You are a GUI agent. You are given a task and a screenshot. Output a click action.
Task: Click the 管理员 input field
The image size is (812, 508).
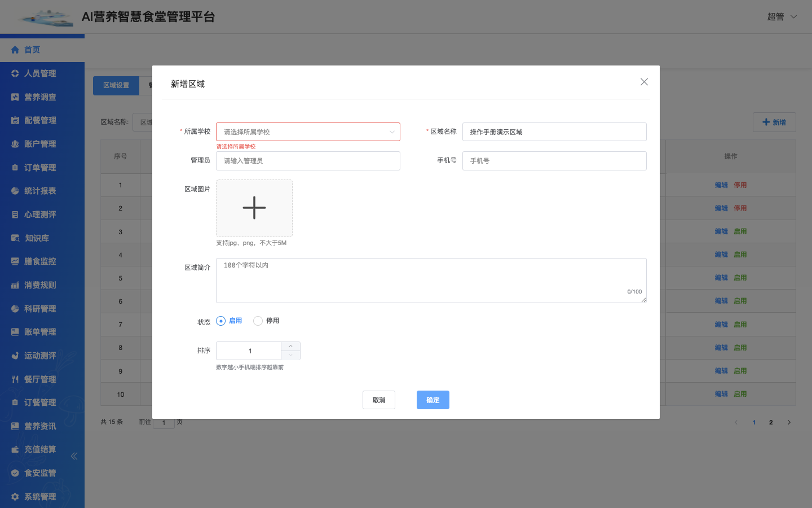coord(308,161)
